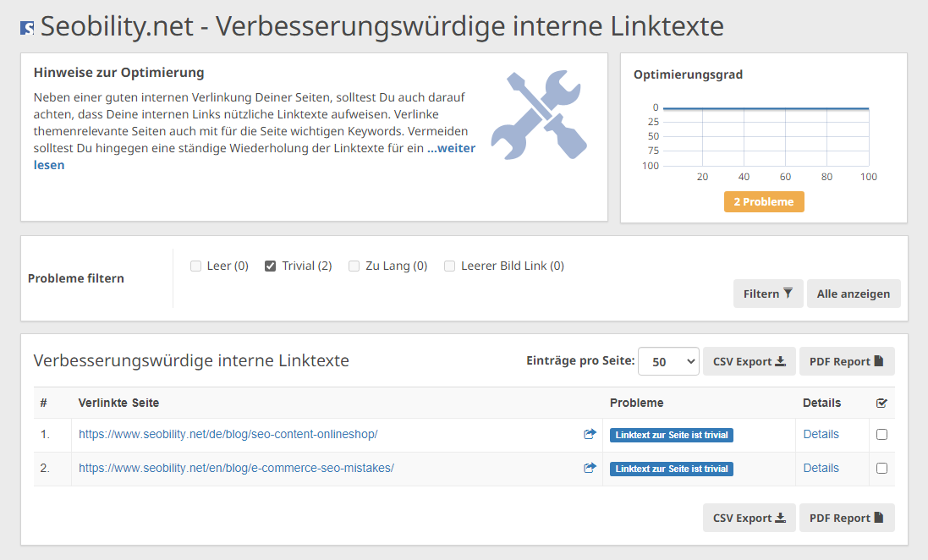The width and height of the screenshot is (928, 560).
Task: Click the Filtern button
Action: 768,294
